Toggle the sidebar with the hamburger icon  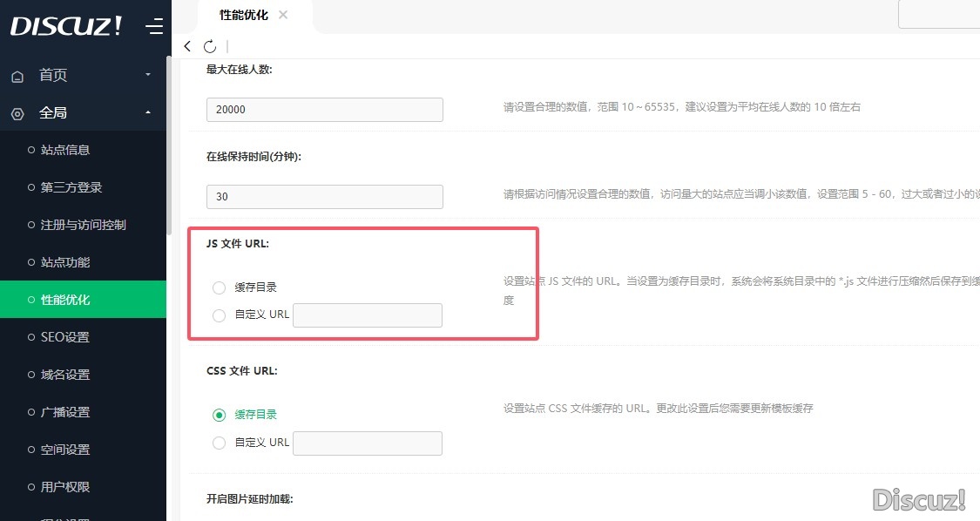pos(153,27)
